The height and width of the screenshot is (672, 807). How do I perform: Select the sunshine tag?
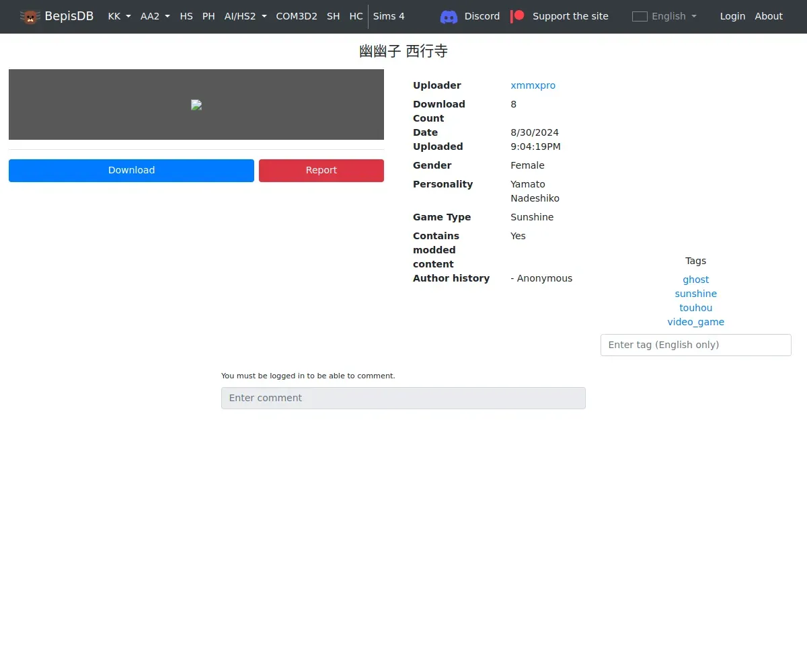click(696, 294)
